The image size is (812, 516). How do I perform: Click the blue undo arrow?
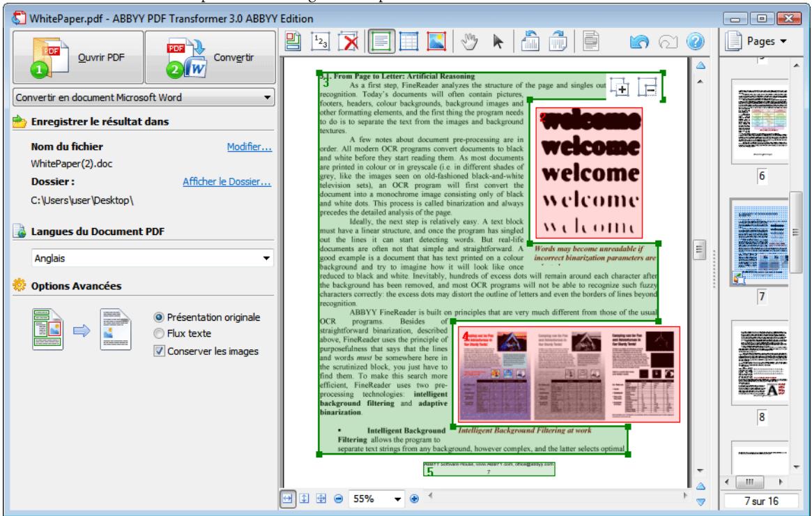pyautogui.click(x=640, y=41)
